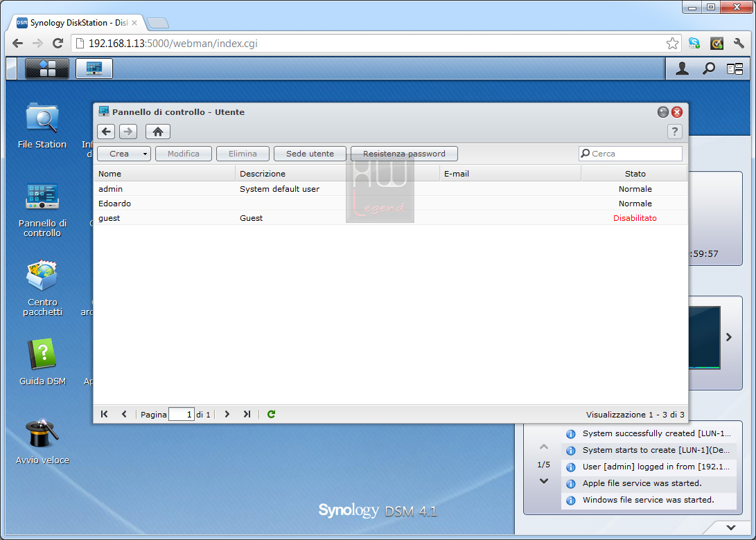This screenshot has width=756, height=540.
Task: Focus the Cerca search field
Action: click(631, 154)
